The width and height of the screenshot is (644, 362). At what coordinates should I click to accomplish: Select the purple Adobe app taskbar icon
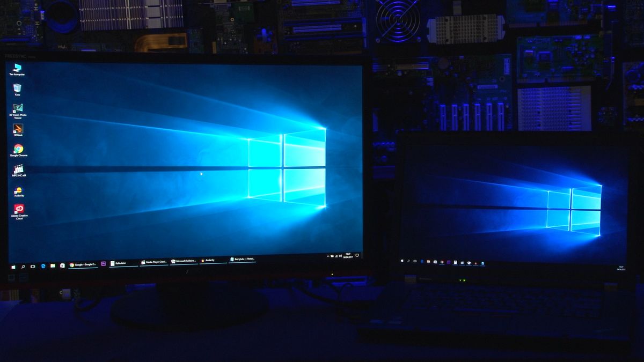tap(103, 263)
